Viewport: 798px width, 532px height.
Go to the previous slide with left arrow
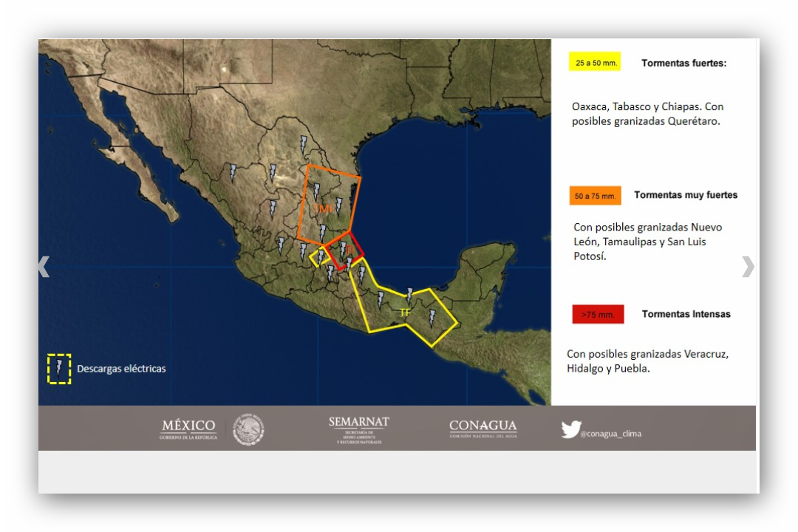coord(44,267)
